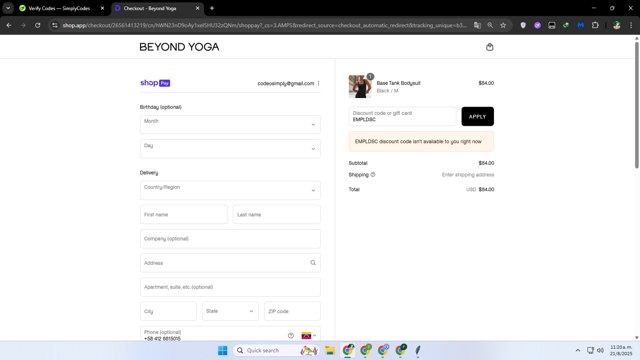
Task: Click the BEYOND YOGA logo link
Action: point(179,47)
